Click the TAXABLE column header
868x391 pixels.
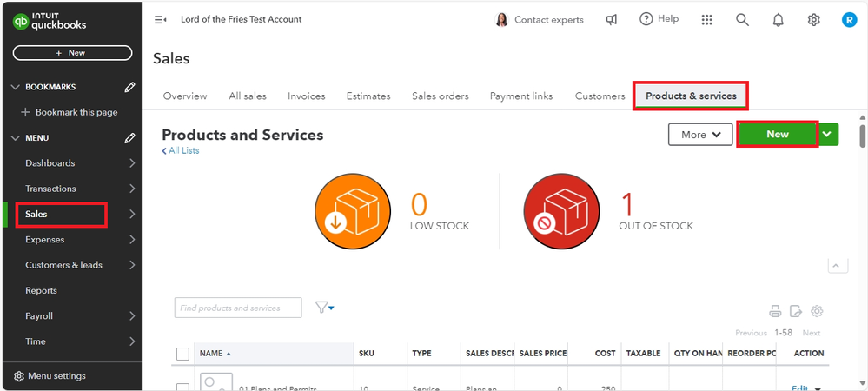[x=643, y=354]
